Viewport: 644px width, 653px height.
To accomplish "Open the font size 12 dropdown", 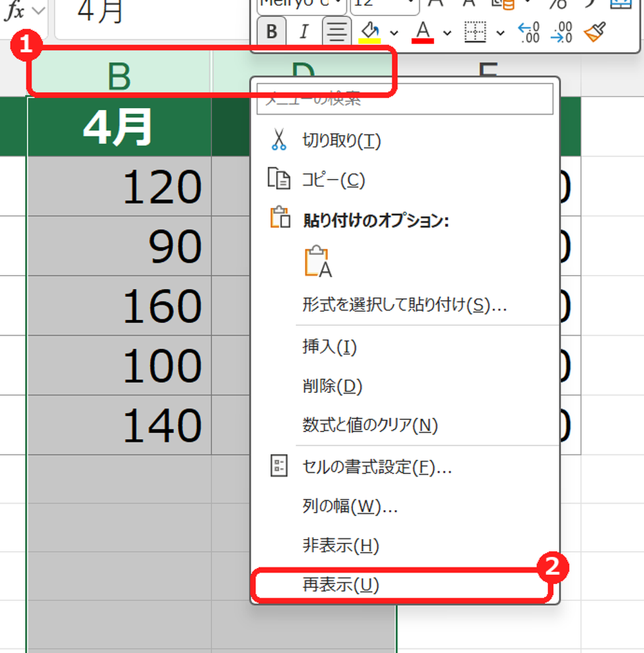I will (x=411, y=3).
